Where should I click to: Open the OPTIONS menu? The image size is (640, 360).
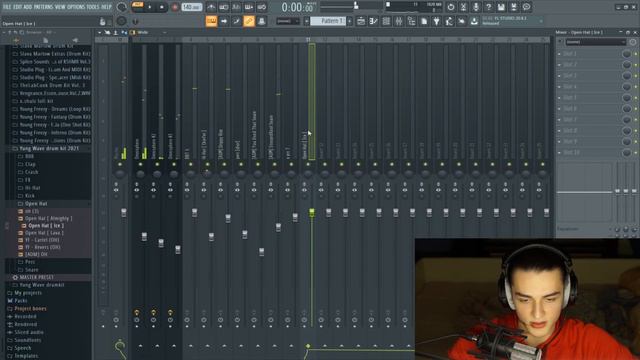76,7
